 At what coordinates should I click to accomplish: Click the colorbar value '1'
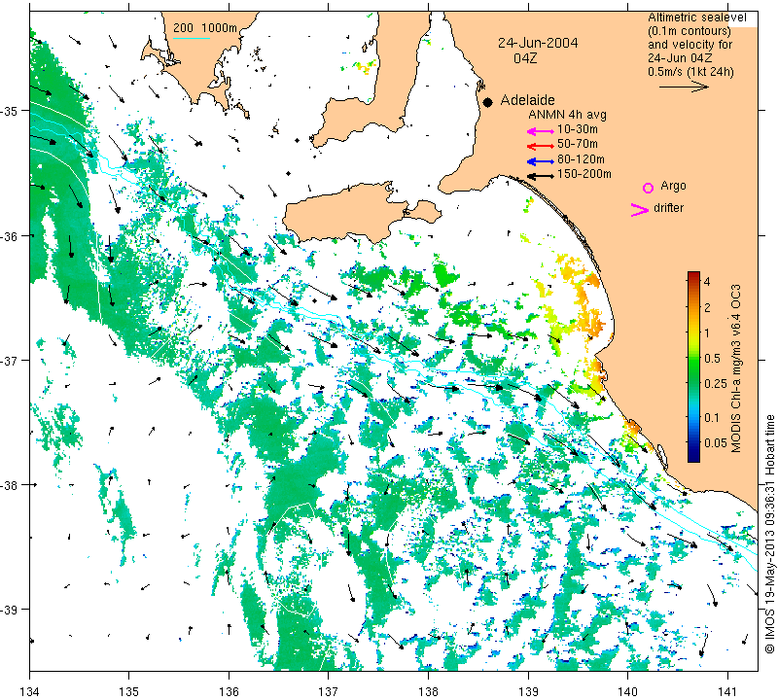[x=707, y=332]
